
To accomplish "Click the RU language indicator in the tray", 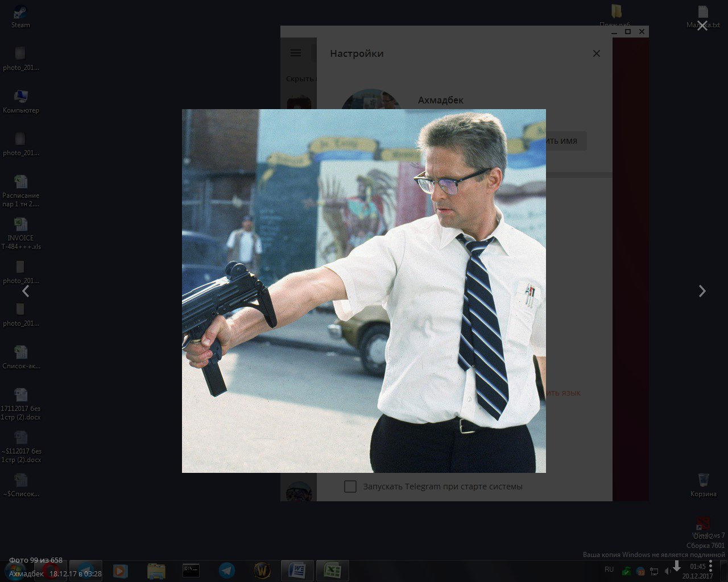I will (609, 569).
